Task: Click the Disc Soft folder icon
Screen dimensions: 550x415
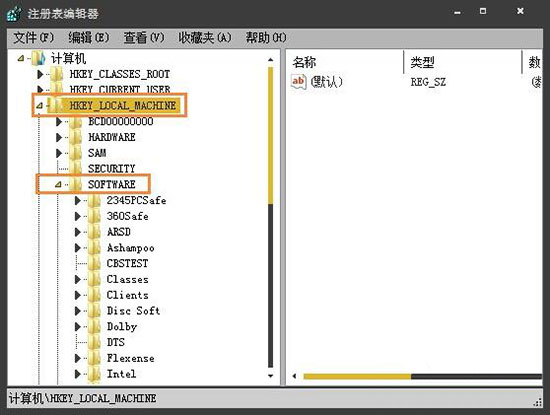Action: [x=94, y=311]
